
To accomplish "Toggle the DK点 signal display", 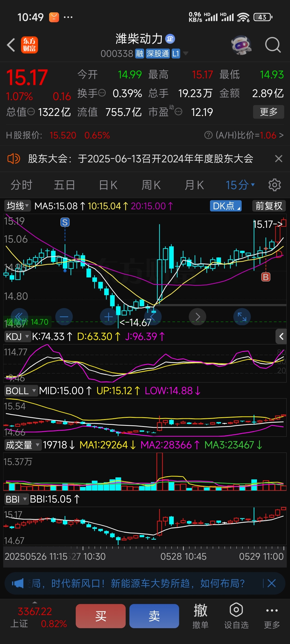I will [226, 206].
